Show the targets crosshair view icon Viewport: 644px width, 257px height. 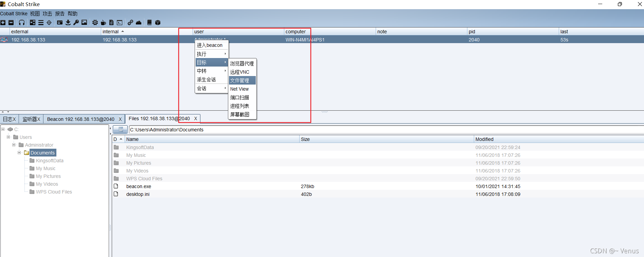(49, 22)
